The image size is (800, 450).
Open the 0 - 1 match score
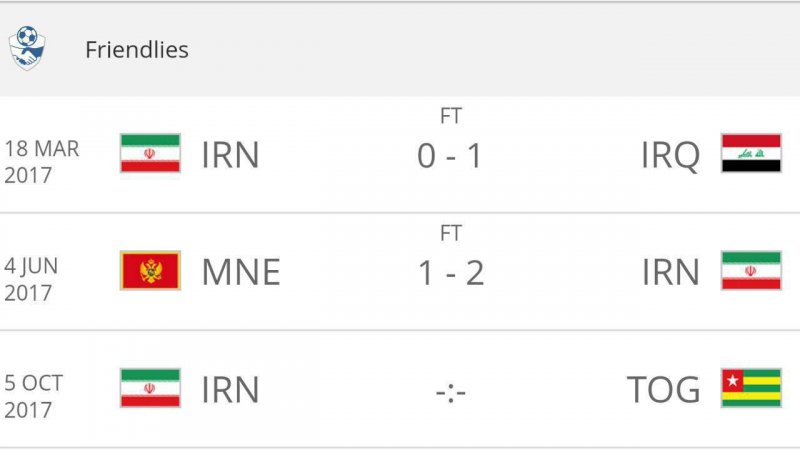[450, 156]
